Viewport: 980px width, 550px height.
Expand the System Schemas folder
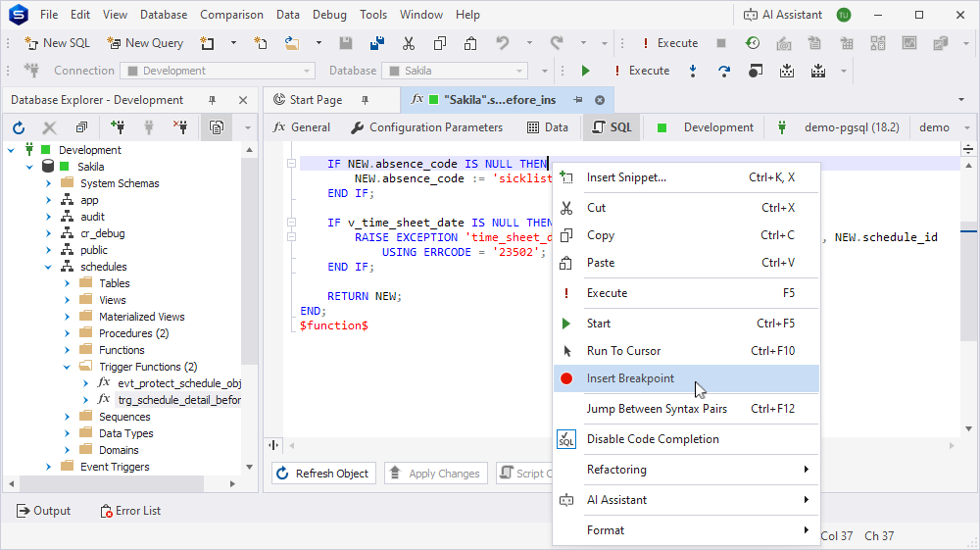click(x=48, y=183)
